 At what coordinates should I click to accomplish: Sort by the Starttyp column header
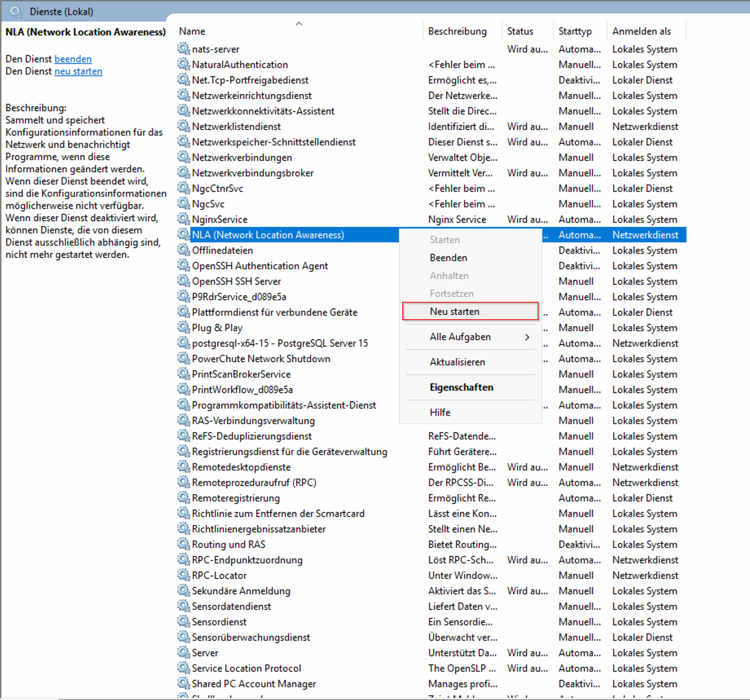click(575, 31)
